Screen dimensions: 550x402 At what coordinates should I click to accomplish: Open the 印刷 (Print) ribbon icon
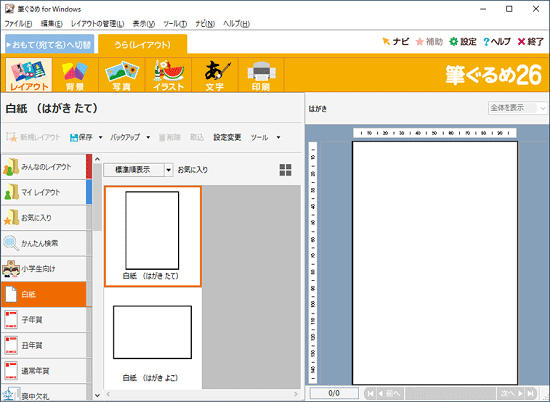click(x=261, y=75)
